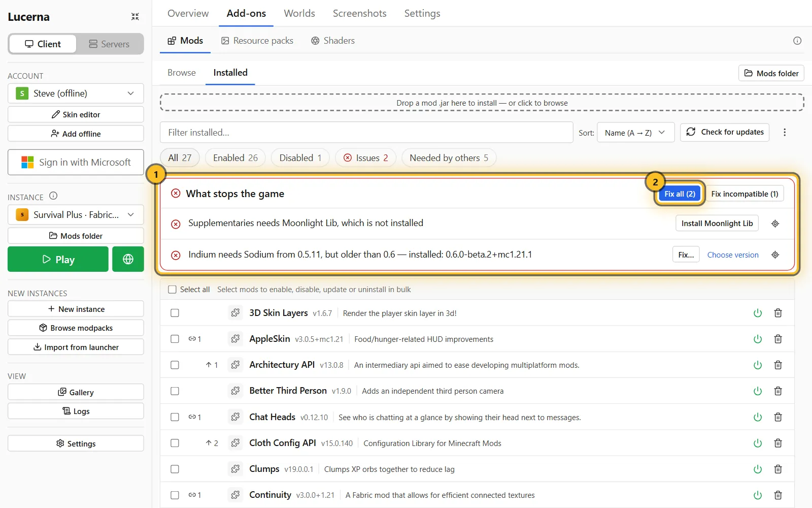Filter by Issues 2 chip
Viewport: 812px width, 508px height.
pyautogui.click(x=365, y=158)
